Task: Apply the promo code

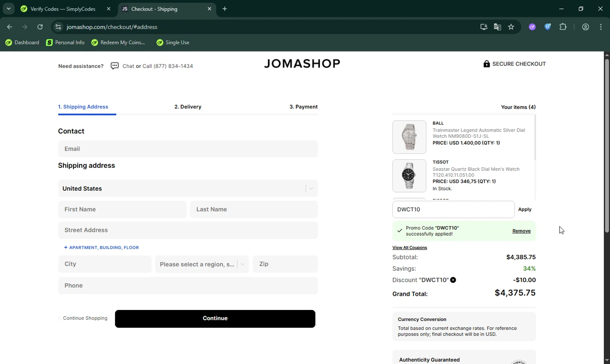Action: click(525, 209)
